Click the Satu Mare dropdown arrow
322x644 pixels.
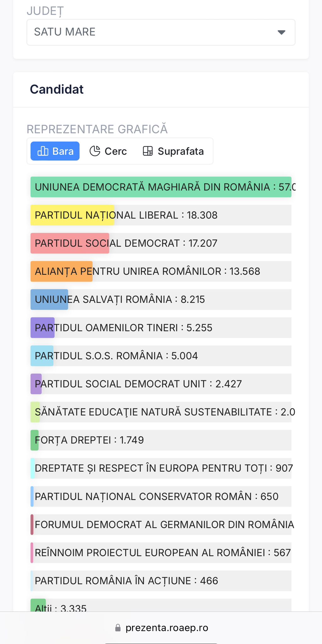point(281,32)
